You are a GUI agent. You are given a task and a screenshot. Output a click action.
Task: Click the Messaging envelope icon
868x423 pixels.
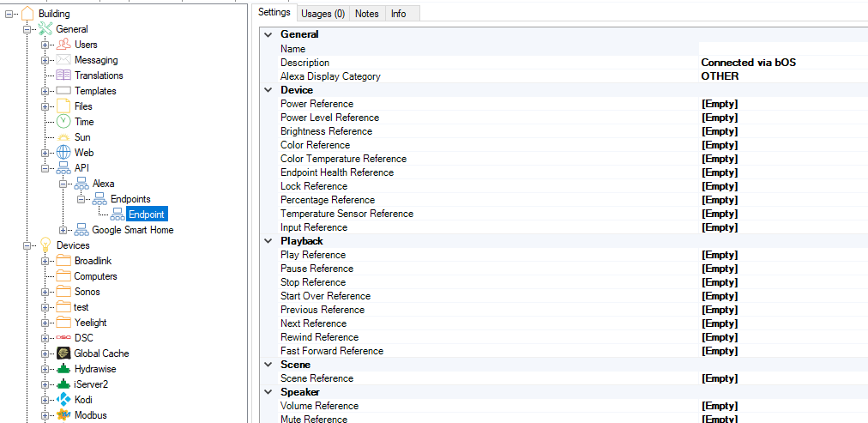click(63, 60)
